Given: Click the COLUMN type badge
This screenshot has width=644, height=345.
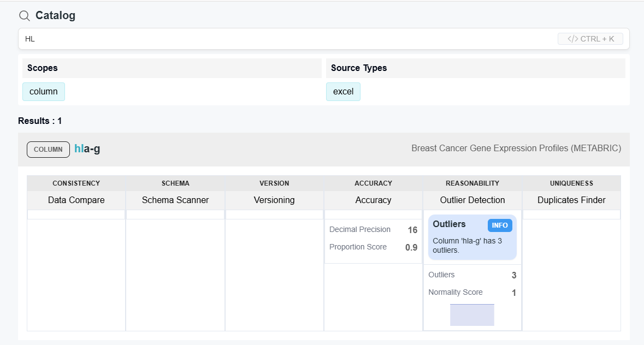Looking at the screenshot, I should (48, 150).
